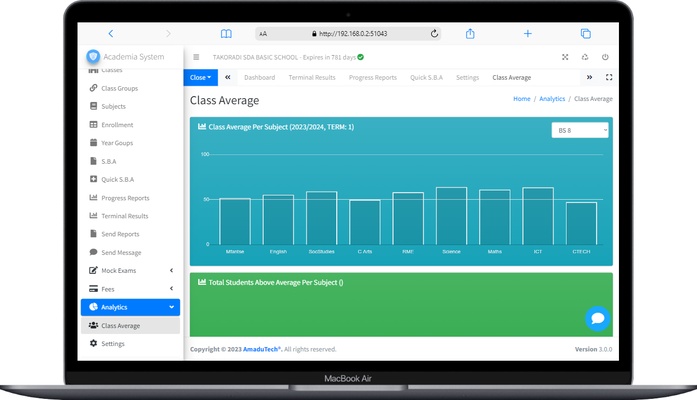This screenshot has height=400, width=697.
Task: Click the Science bar in chart
Action: 451,216
